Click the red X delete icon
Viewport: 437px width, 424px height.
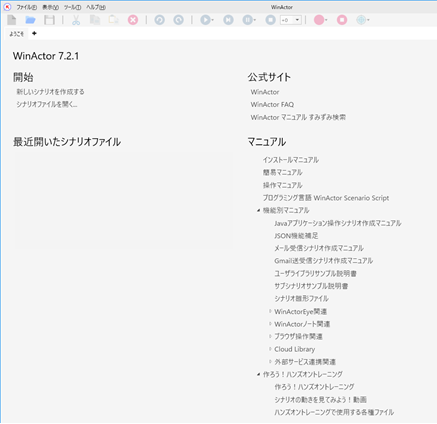[x=133, y=20]
